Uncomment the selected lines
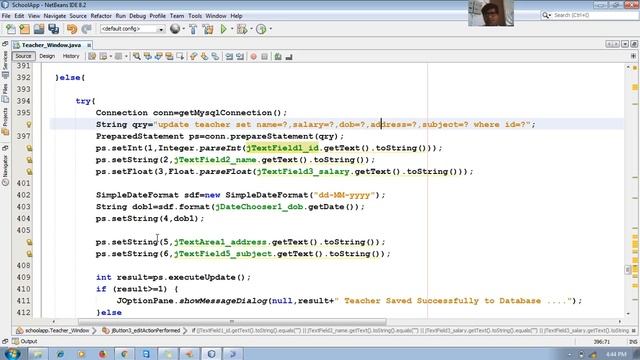 pyautogui.click(x=289, y=56)
